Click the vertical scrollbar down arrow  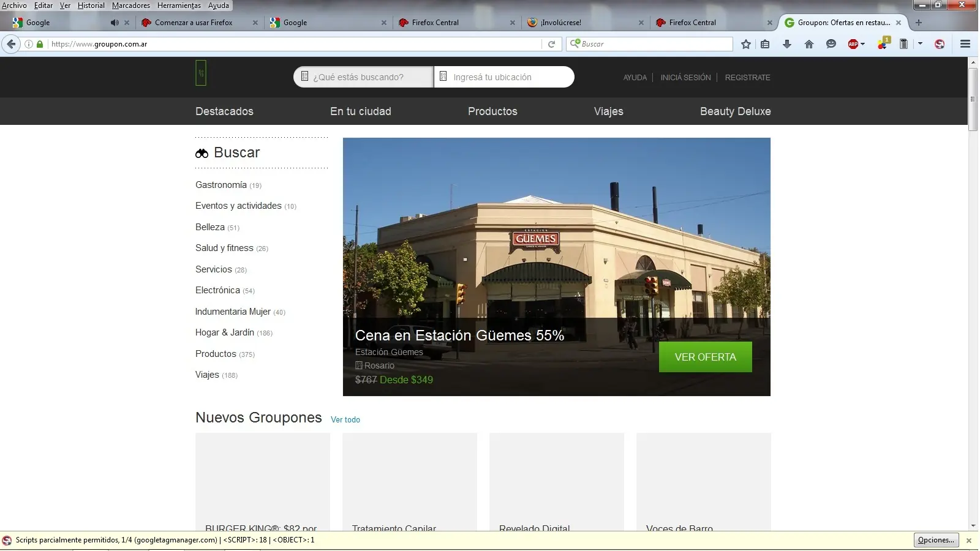(x=973, y=526)
